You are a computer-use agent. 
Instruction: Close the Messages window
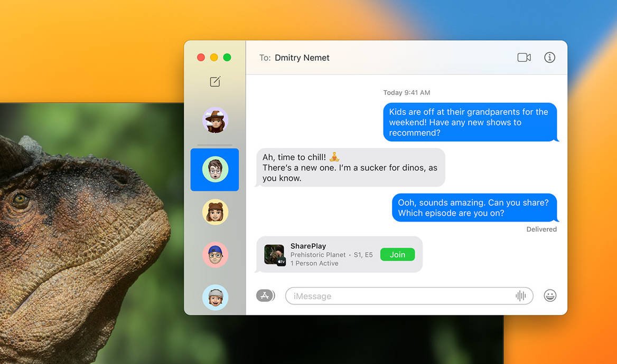(x=201, y=58)
